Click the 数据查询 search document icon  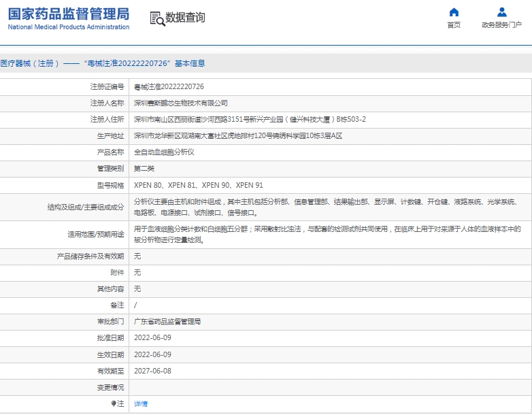click(157, 18)
